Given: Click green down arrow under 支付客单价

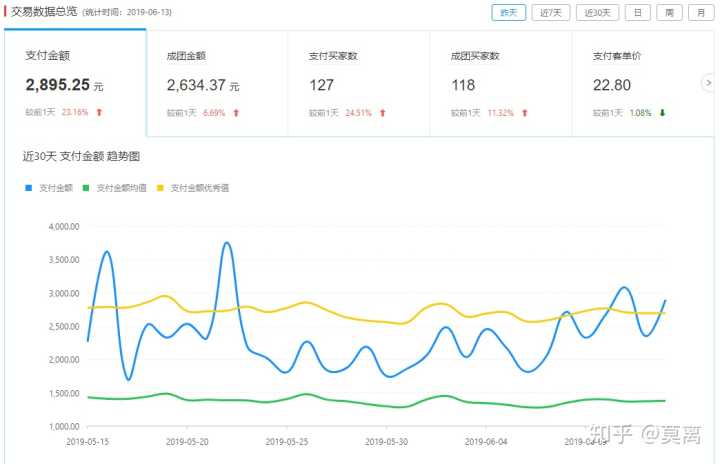Looking at the screenshot, I should [x=662, y=113].
